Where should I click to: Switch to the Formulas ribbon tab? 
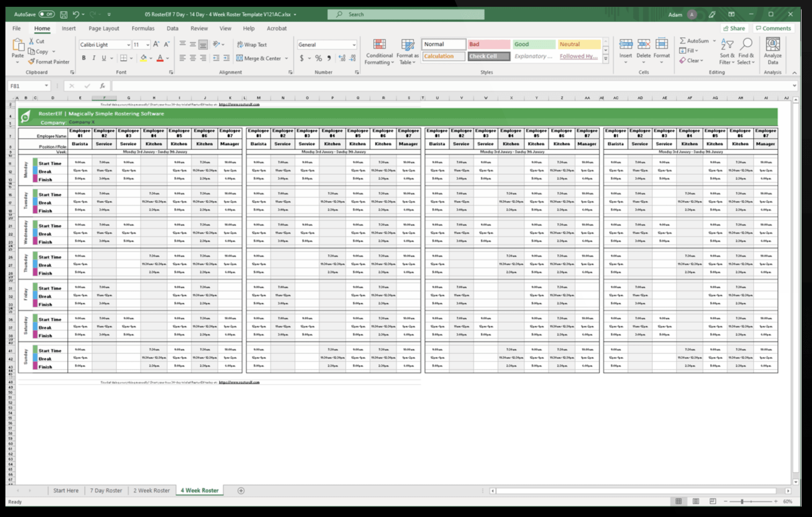pyautogui.click(x=143, y=28)
